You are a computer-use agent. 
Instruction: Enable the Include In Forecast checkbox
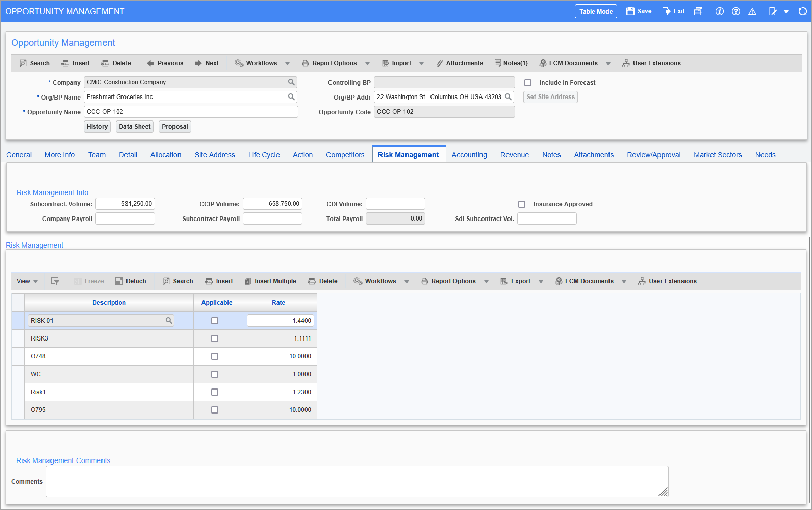528,83
